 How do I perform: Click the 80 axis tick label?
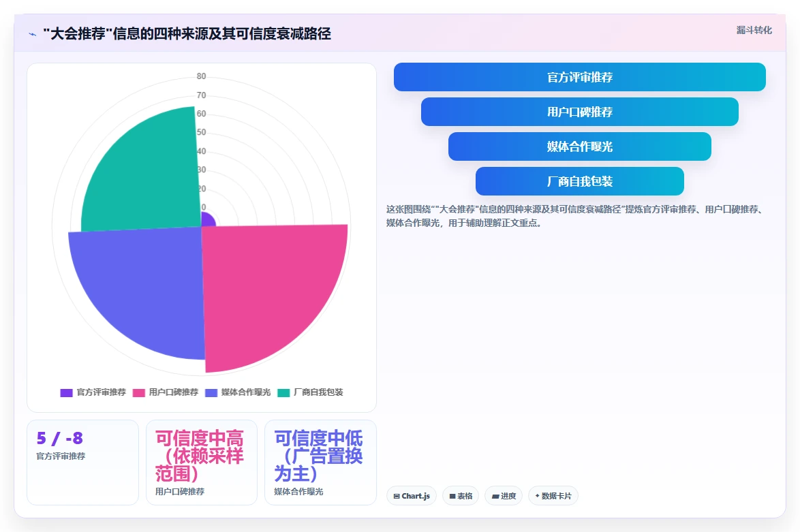click(202, 76)
